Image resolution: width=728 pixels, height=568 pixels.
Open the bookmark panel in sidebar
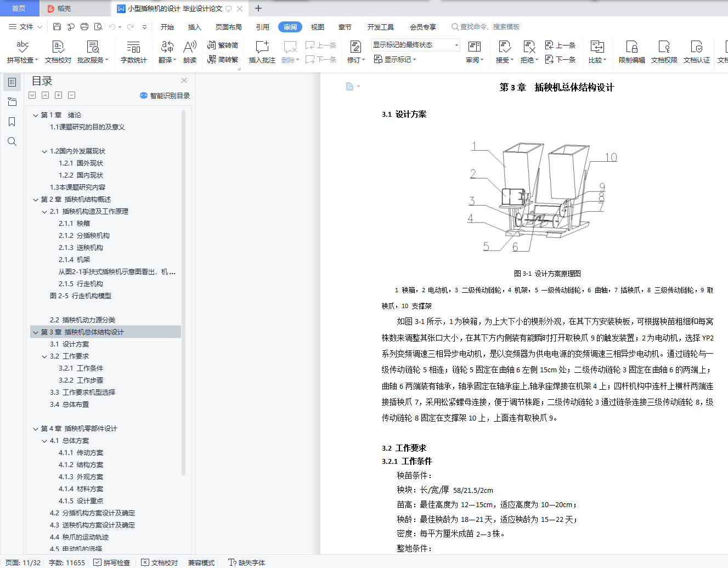click(x=12, y=122)
